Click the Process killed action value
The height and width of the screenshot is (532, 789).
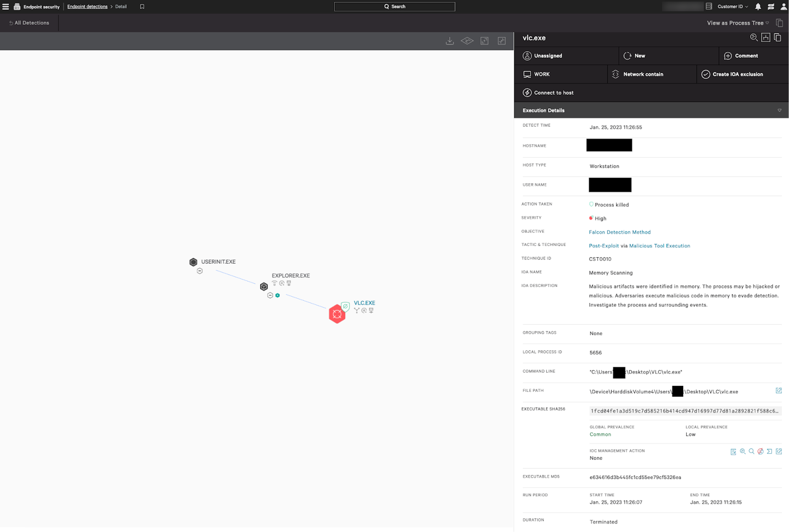pos(611,205)
